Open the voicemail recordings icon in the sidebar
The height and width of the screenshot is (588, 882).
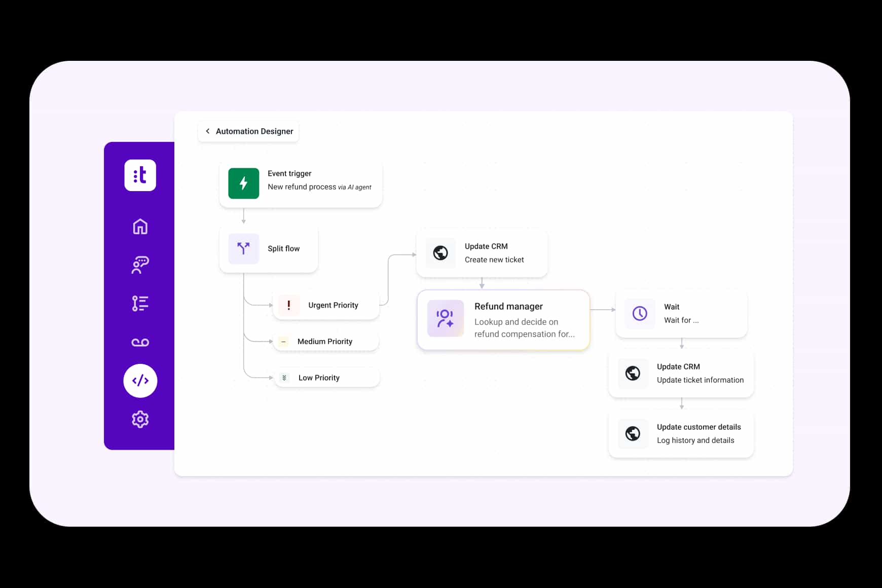140,342
